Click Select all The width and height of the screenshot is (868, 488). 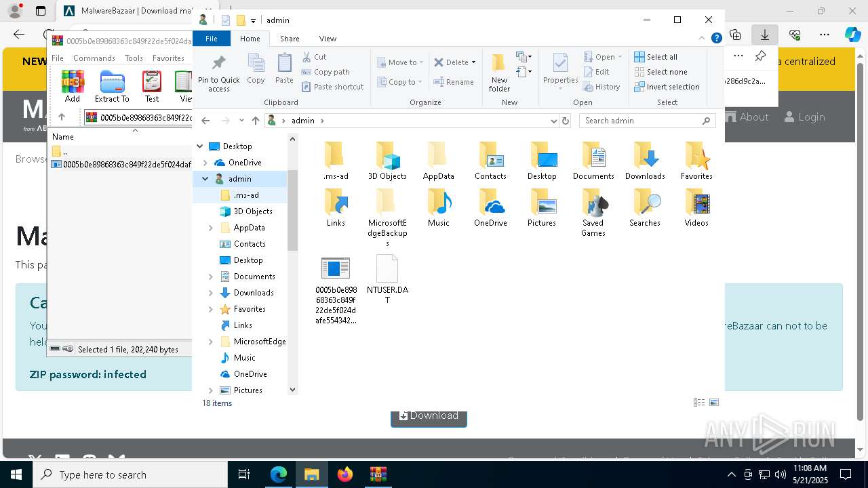pyautogui.click(x=656, y=57)
